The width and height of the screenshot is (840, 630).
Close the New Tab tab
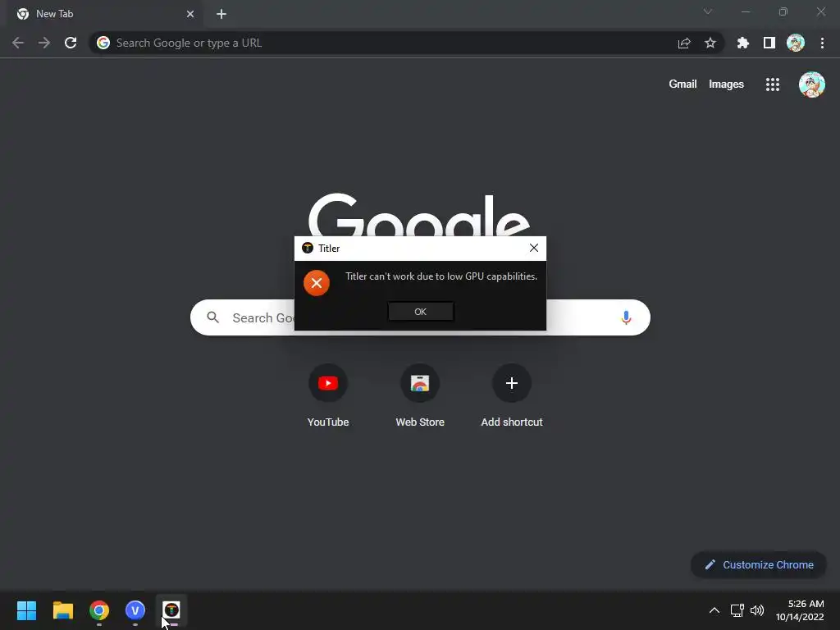coord(190,14)
